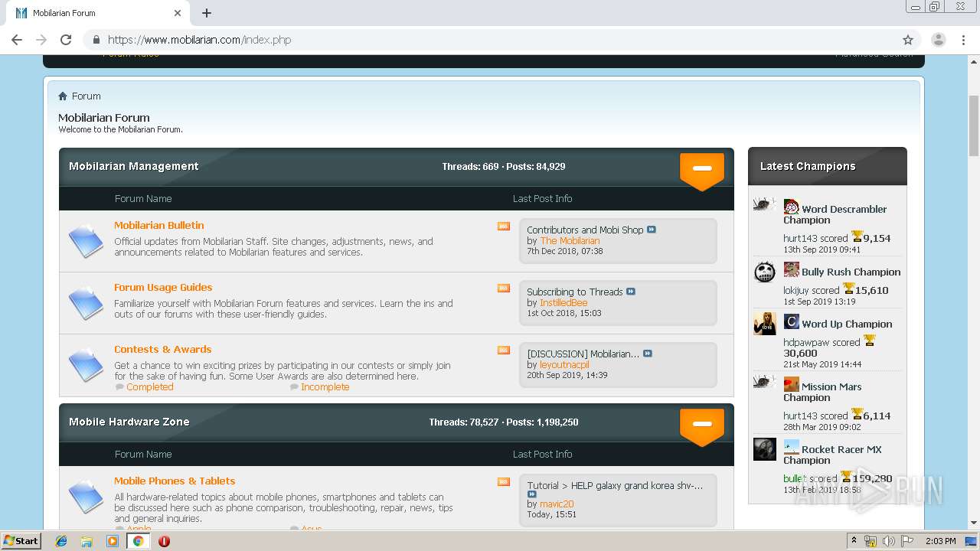Show hidden system tray icons
The image size is (980, 551).
[854, 541]
